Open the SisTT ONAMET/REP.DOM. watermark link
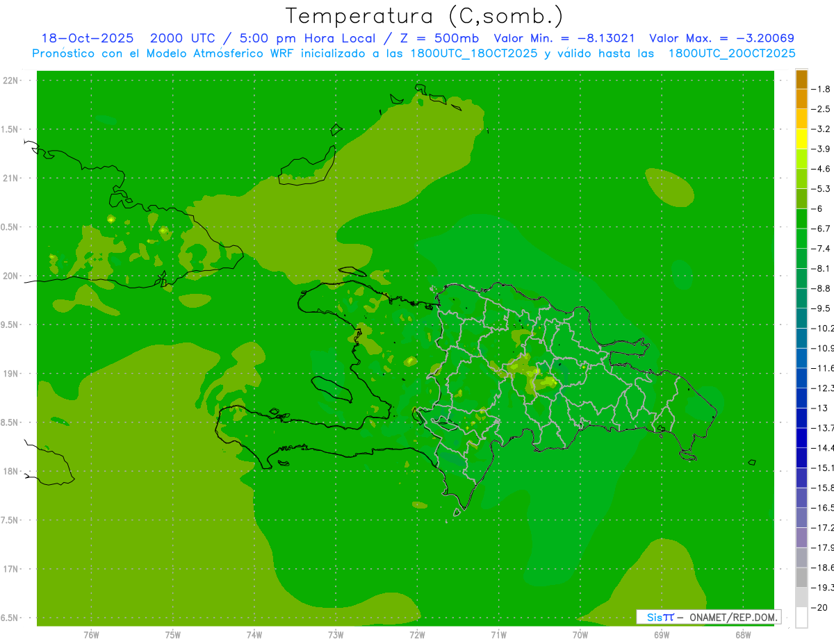This screenshot has height=644, width=834. click(x=708, y=617)
